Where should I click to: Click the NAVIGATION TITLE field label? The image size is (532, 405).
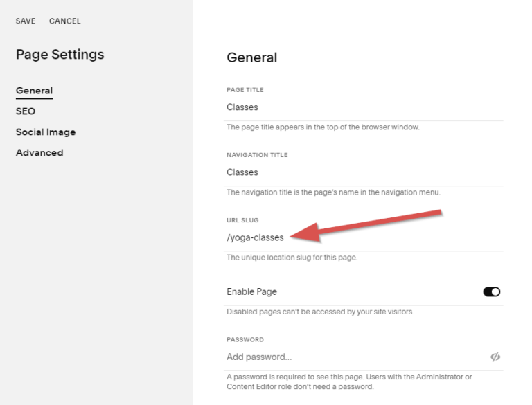point(257,155)
